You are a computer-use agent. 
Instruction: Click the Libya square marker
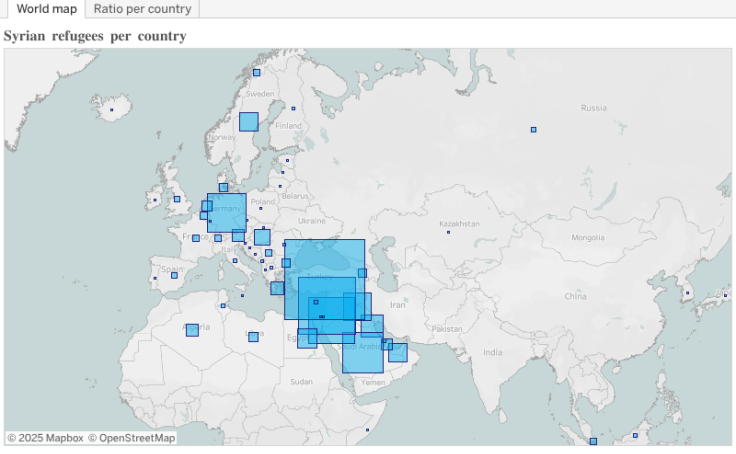pyautogui.click(x=253, y=337)
